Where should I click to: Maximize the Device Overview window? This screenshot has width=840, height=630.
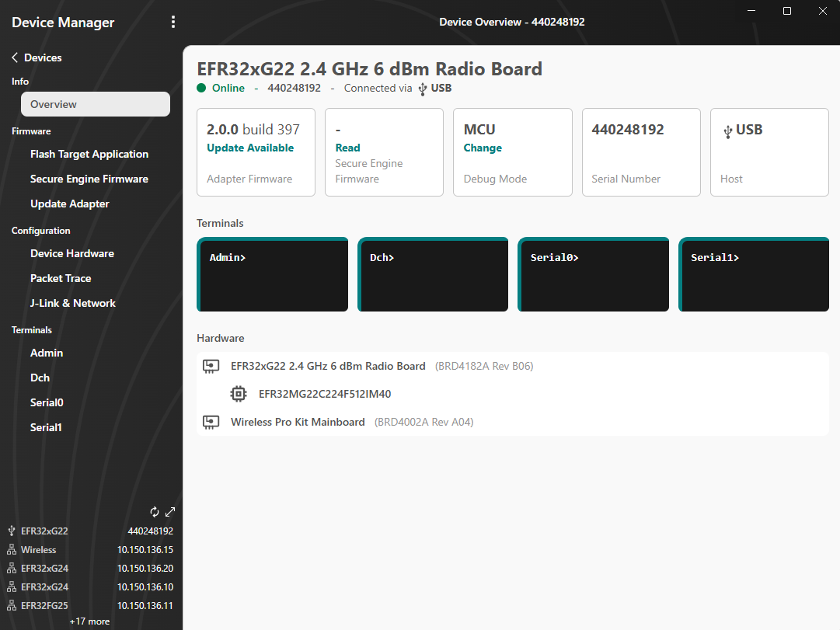click(787, 11)
